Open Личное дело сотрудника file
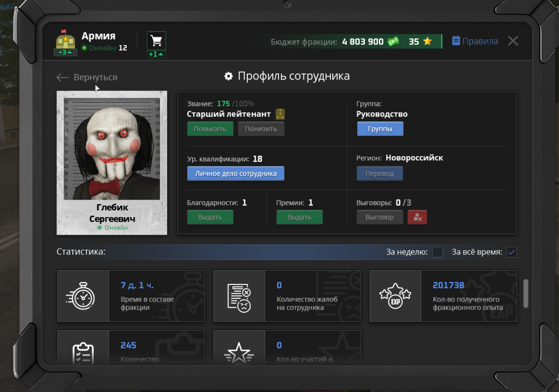The image size is (559, 392). [x=236, y=173]
